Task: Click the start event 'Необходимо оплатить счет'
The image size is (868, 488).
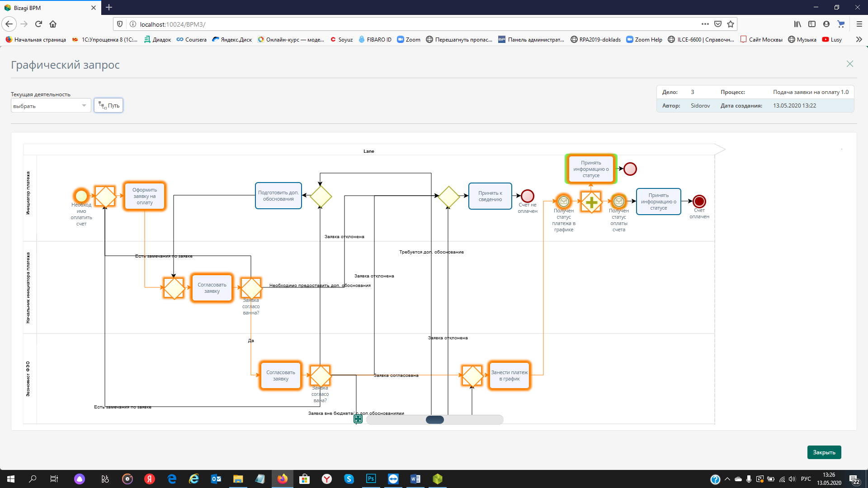Action: tap(81, 196)
